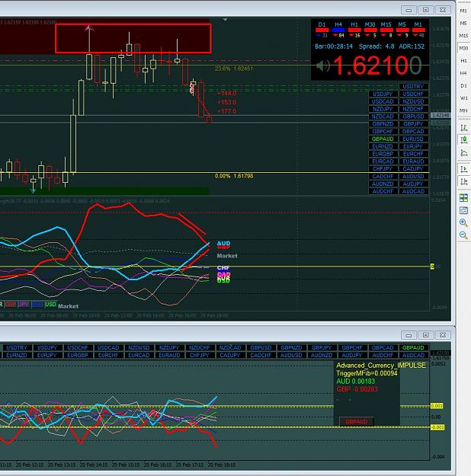The image size is (471, 476).
Task: Switch to M5 timeframe in right toolbar
Action: (x=463, y=23)
